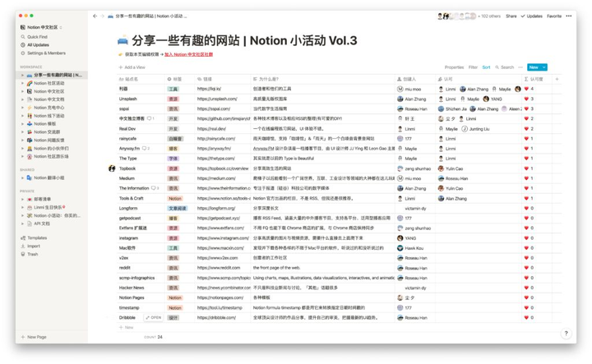Screen dimensions: 592x364
Task: Expand the Notion 线下活动 page toggle
Action: [x=22, y=116]
